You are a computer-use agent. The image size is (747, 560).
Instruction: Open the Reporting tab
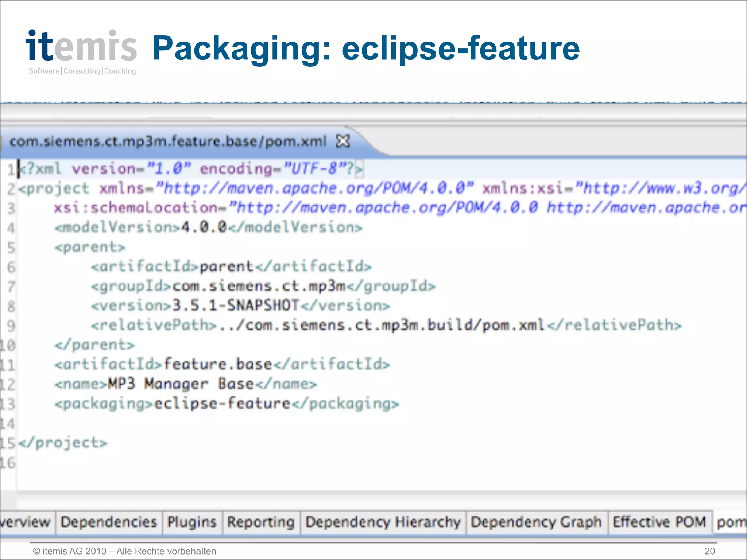point(261,522)
